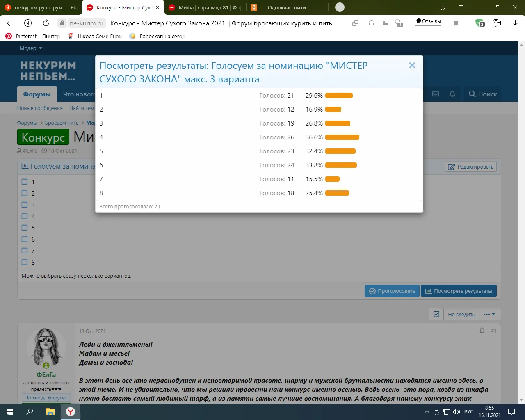The width and height of the screenshot is (525, 420).
Task: Expand the Модер. dropdown menu
Action: pyautogui.click(x=31, y=48)
